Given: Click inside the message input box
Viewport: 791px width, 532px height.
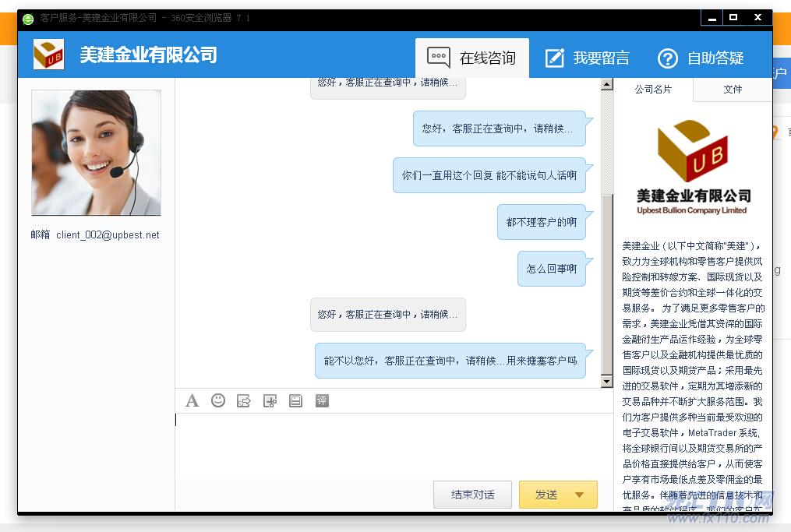Looking at the screenshot, I should coord(394,445).
